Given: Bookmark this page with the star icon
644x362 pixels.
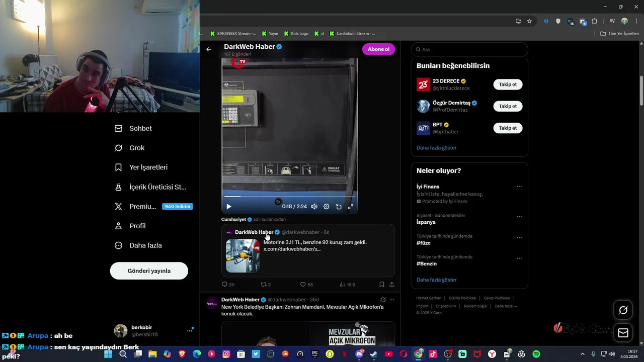Looking at the screenshot, I should [529, 21].
